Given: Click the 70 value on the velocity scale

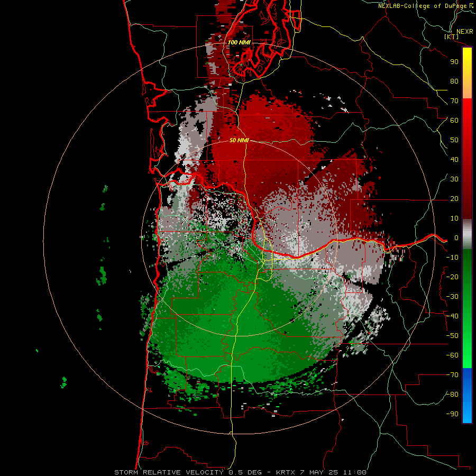Looking at the screenshot, I should (454, 101).
